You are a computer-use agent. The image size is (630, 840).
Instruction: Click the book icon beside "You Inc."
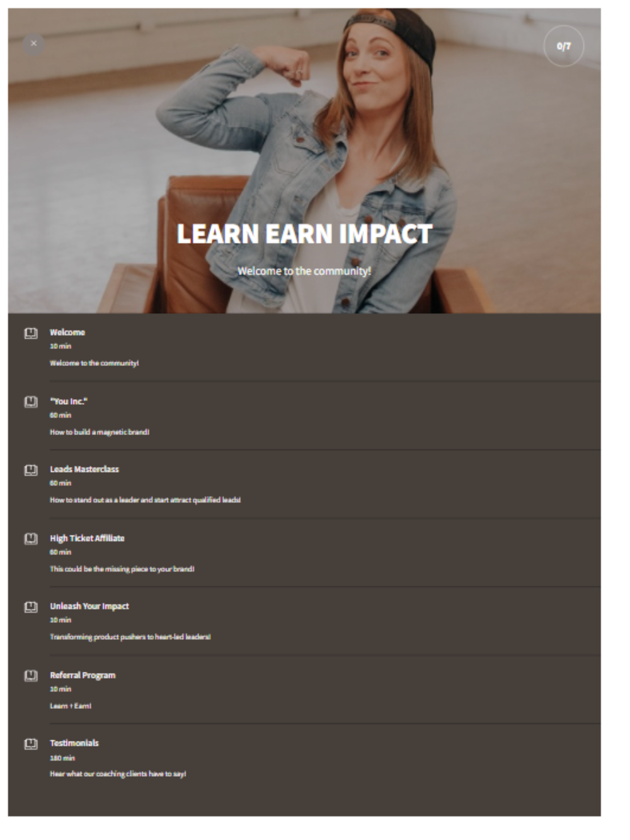coord(31,402)
